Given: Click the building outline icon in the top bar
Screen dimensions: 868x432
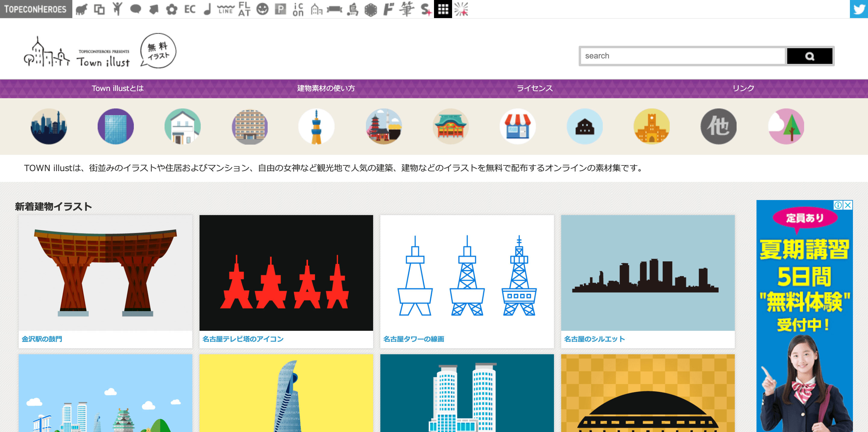Looking at the screenshot, I should pos(316,9).
